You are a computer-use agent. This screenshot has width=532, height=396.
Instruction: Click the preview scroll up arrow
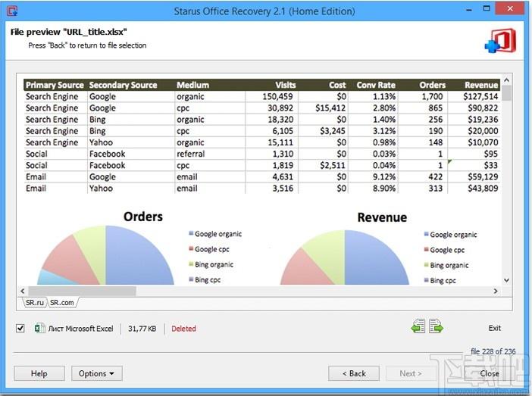pos(506,80)
